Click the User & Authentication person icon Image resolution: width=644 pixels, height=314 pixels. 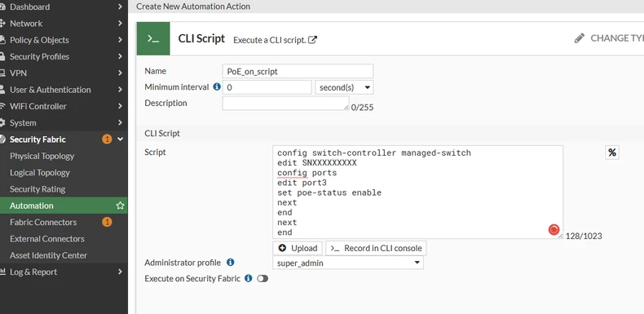click(x=2, y=90)
